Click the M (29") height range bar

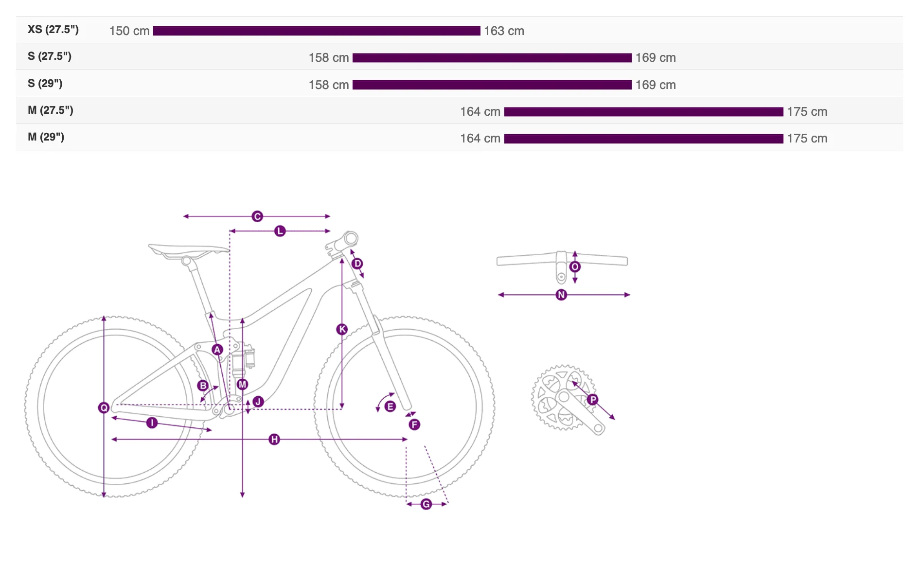644,139
